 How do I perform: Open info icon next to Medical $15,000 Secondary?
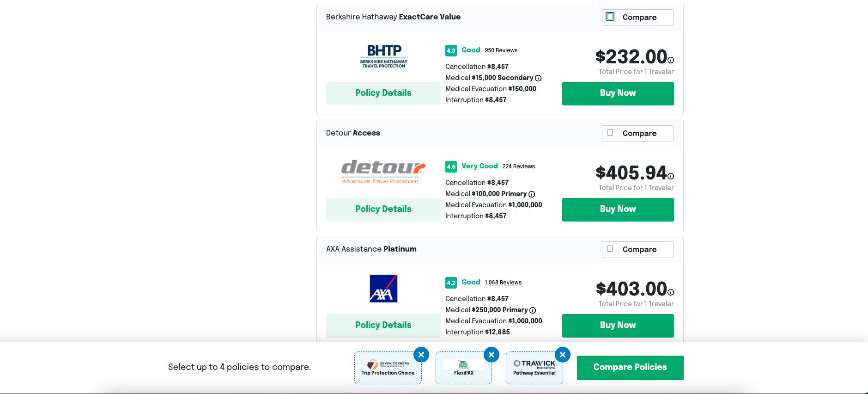coord(538,78)
